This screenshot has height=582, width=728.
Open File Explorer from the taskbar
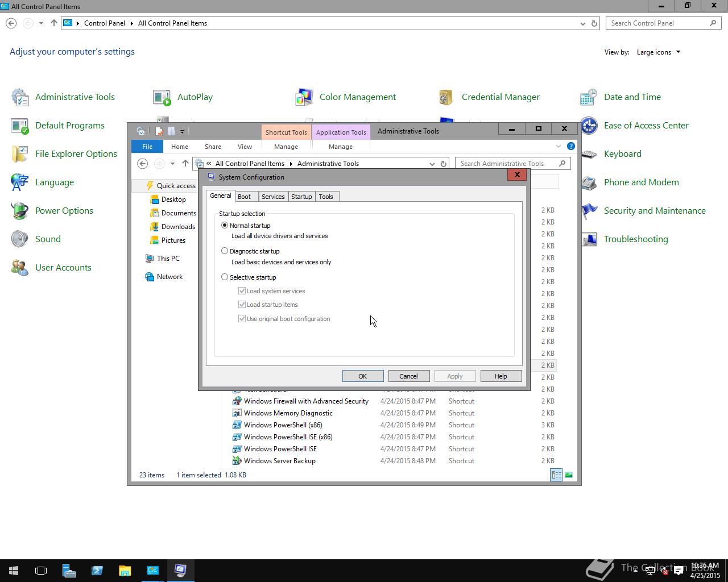click(x=125, y=570)
